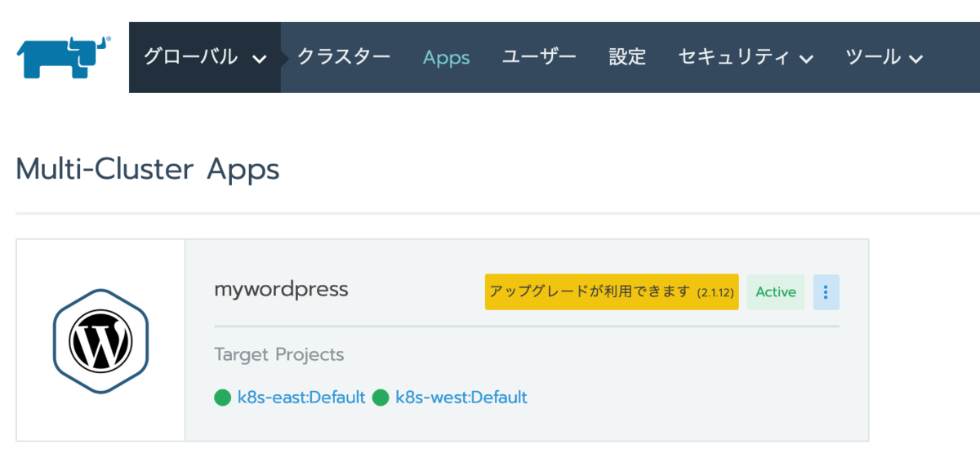Click the Rancher cow logo
This screenshot has width=980, height=471.
(64, 56)
